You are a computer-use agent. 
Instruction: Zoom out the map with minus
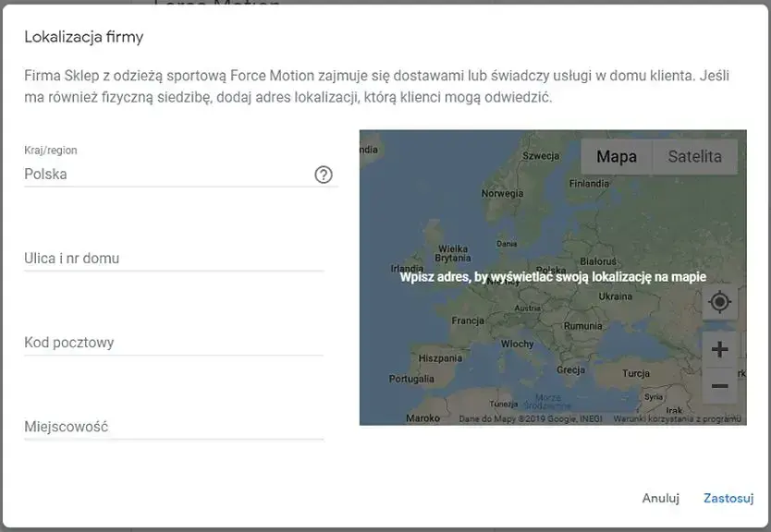tap(719, 386)
